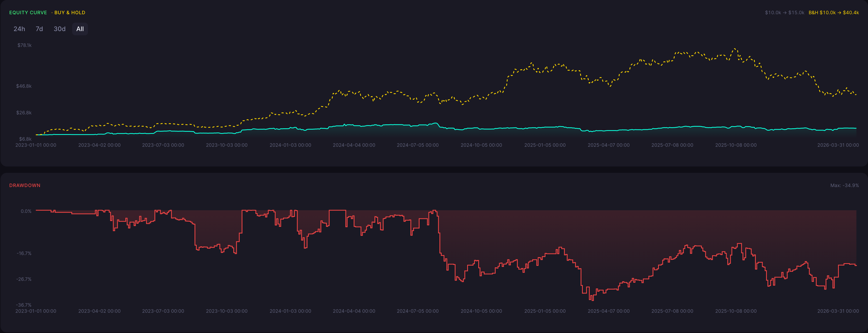Viewport: 868px width, 333px height.
Task: Click the DRAWDOWN panel title
Action: pos(24,185)
